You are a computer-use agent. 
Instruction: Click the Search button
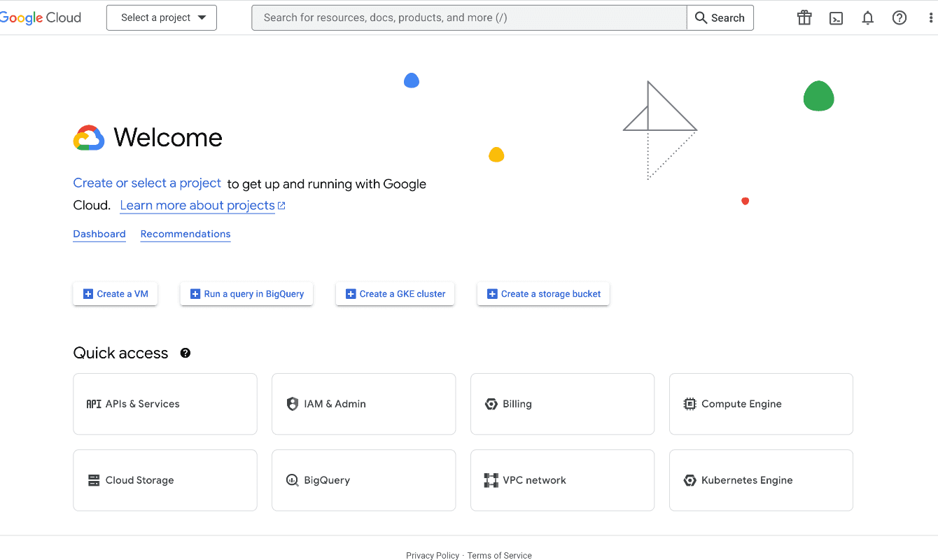pyautogui.click(x=720, y=18)
